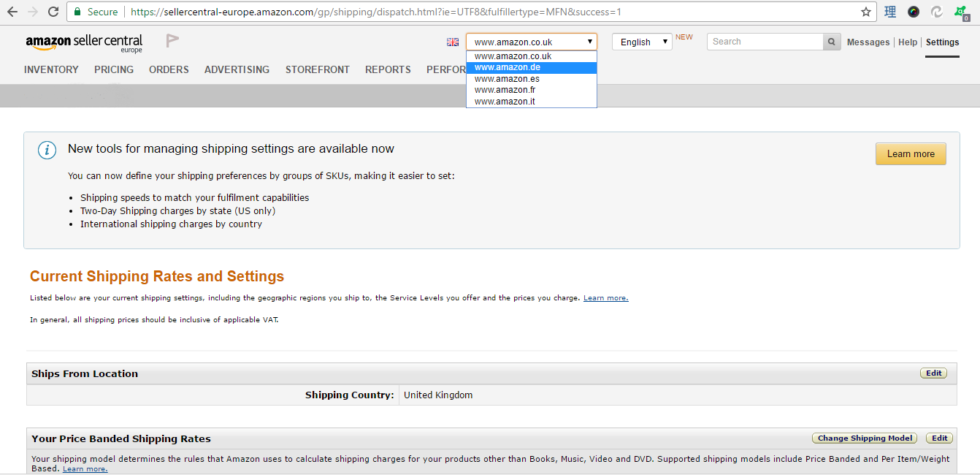Open the ORDERS menu
This screenshot has width=980, height=475.
169,69
